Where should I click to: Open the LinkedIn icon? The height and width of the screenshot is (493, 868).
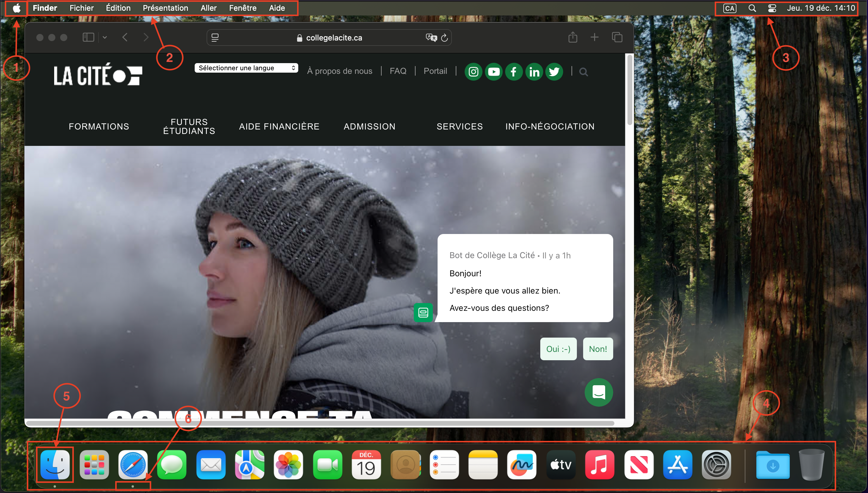pos(534,71)
